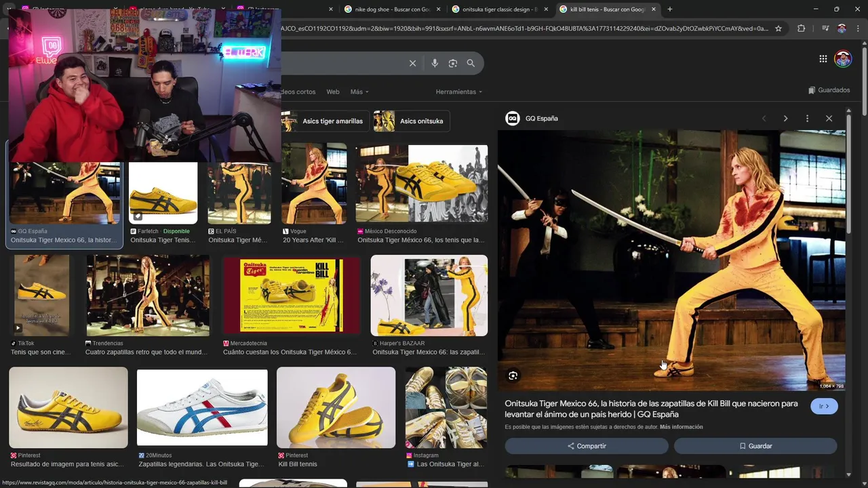Switch to onitsuka tiger classic design tab
868x488 pixels.
[499, 9]
